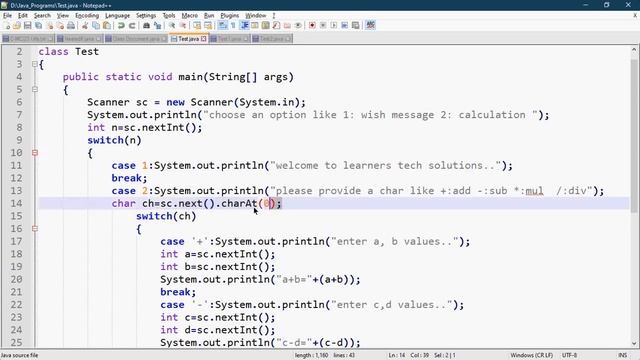Start macro recording with Record icon
This screenshot has width=640, height=360.
312,25
